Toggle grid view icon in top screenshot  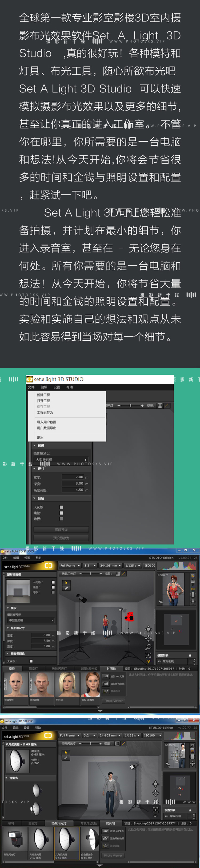160,406
